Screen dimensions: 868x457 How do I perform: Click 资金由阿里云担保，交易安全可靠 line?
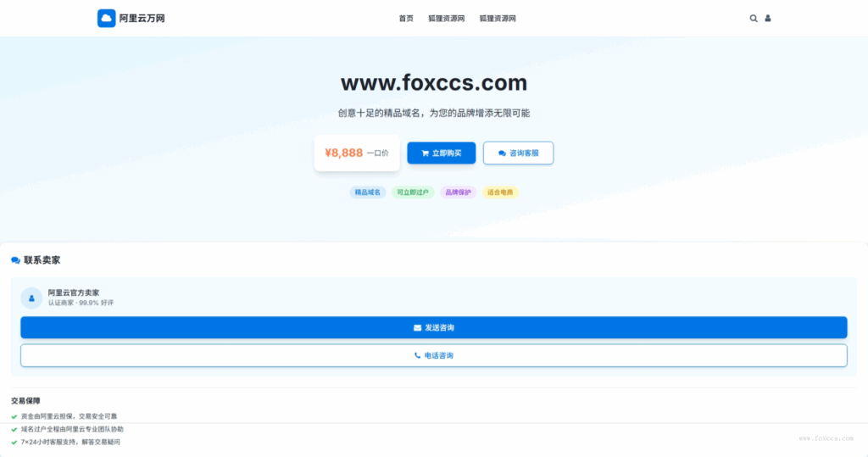[70, 416]
